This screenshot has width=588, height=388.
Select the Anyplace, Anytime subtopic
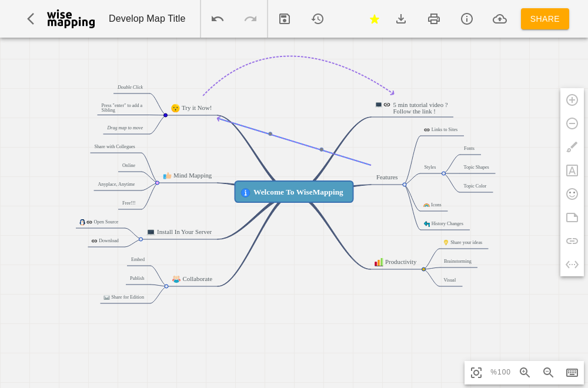[x=116, y=185]
